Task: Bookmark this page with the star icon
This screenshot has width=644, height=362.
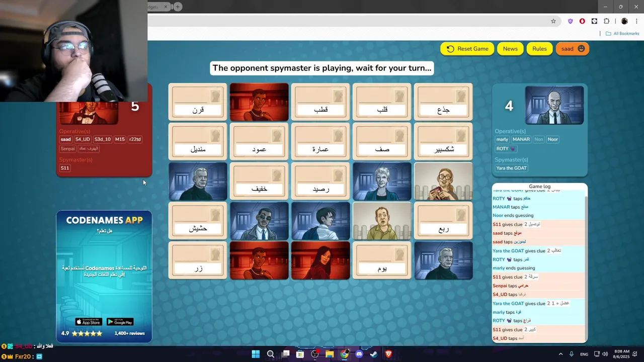Action: (553, 21)
